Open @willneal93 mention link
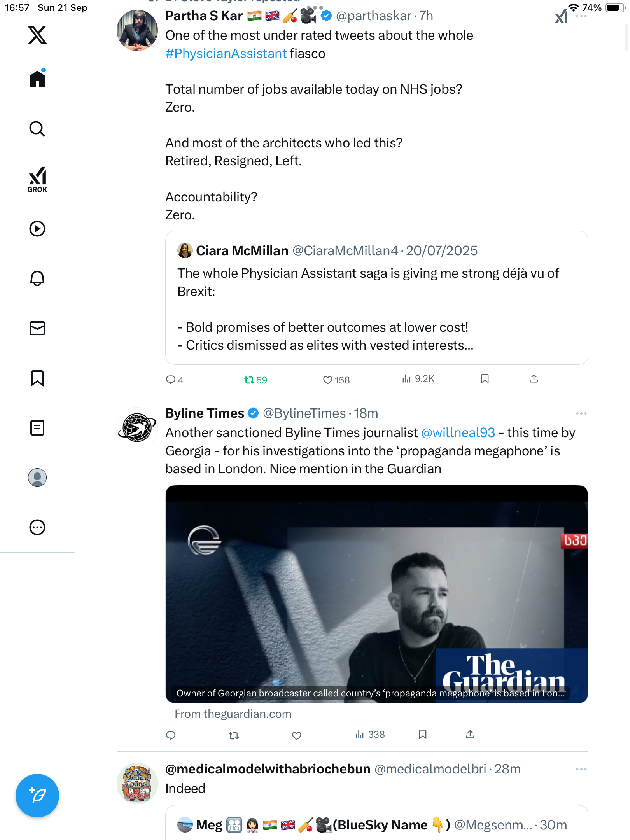Screen dimensions: 630x840 pos(458,433)
